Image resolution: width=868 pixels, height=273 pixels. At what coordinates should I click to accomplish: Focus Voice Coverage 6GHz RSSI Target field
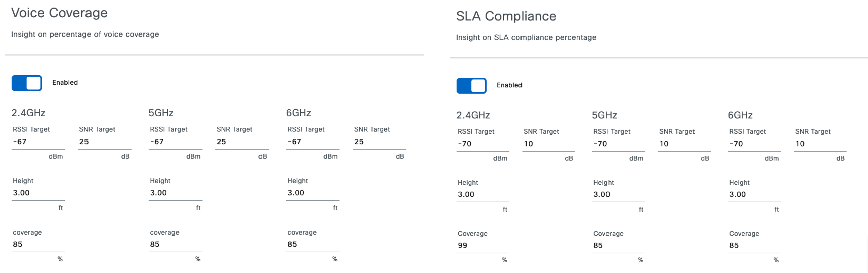point(312,142)
